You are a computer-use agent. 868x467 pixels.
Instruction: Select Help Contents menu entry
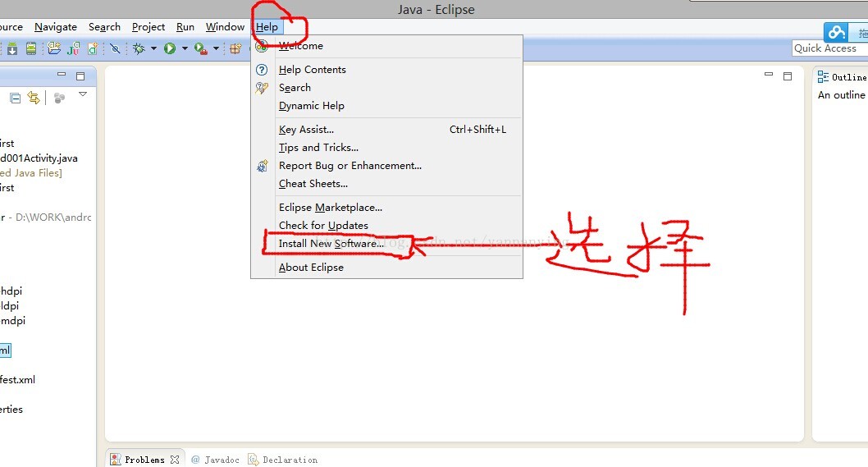point(387,70)
